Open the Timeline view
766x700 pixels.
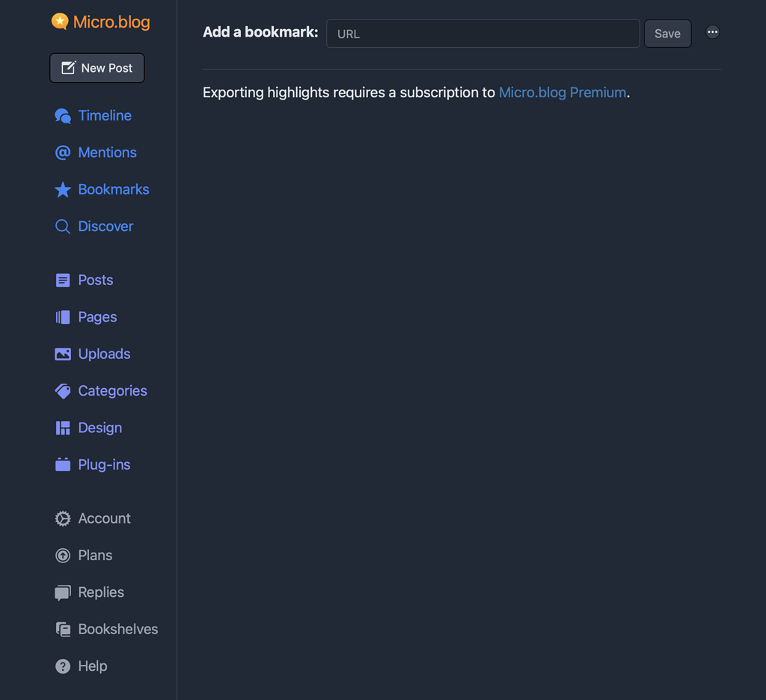(105, 115)
